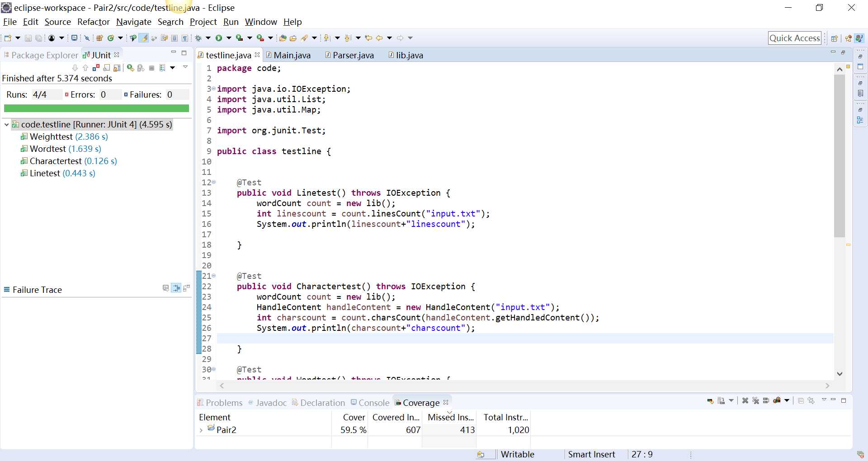868x461 pixels.
Task: Click Merge Sessions icon in Coverage view
Action: (x=766, y=400)
